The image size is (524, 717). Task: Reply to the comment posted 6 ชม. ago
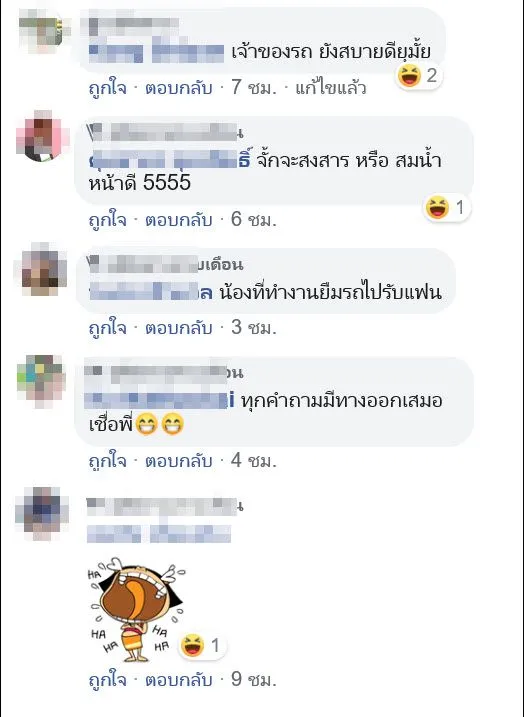pyautogui.click(x=179, y=220)
